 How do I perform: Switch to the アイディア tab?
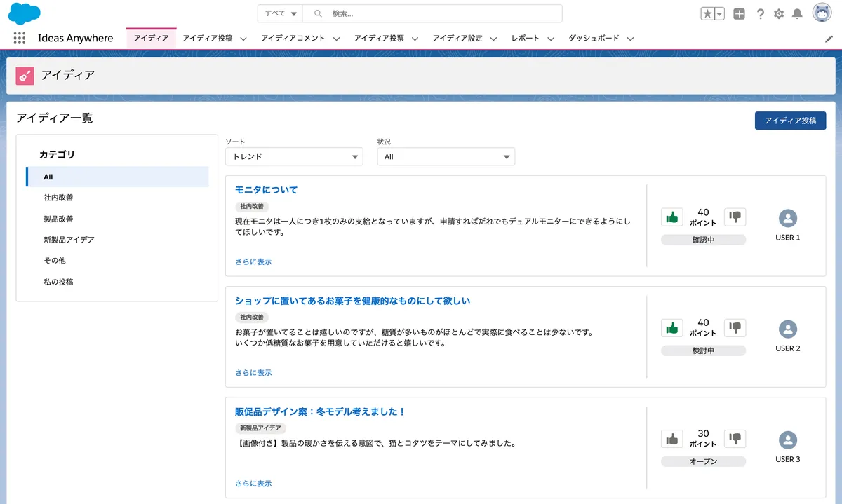click(151, 39)
